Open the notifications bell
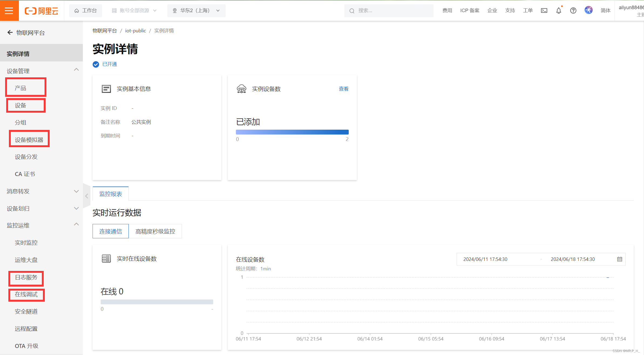Image resolution: width=644 pixels, height=355 pixels. click(558, 11)
